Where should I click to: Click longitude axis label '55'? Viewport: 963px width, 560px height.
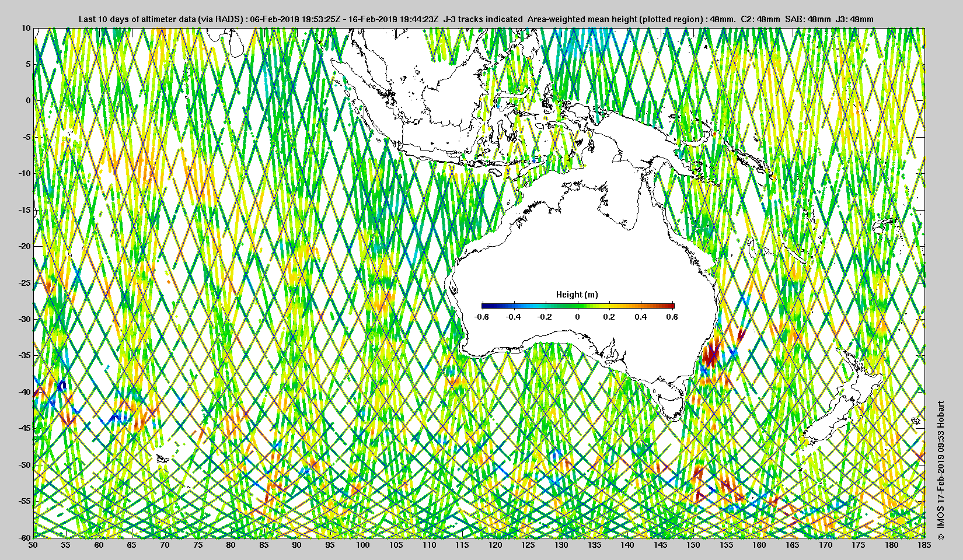(x=66, y=545)
